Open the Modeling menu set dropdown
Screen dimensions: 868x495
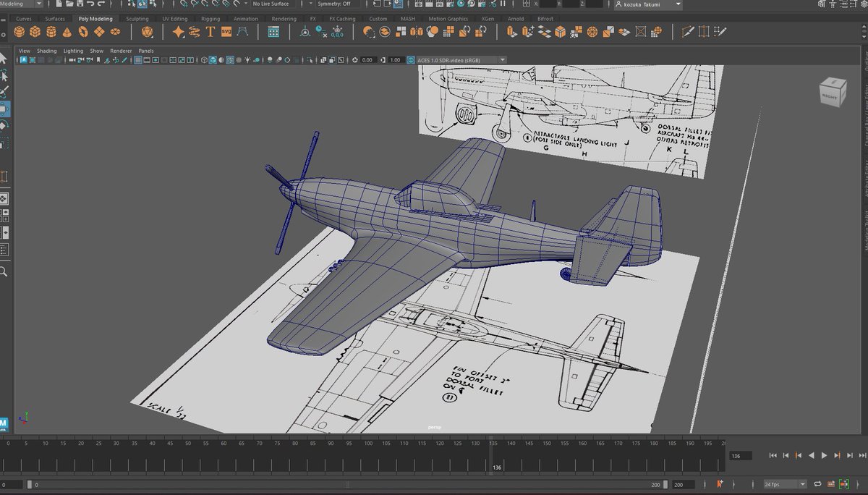pos(21,4)
